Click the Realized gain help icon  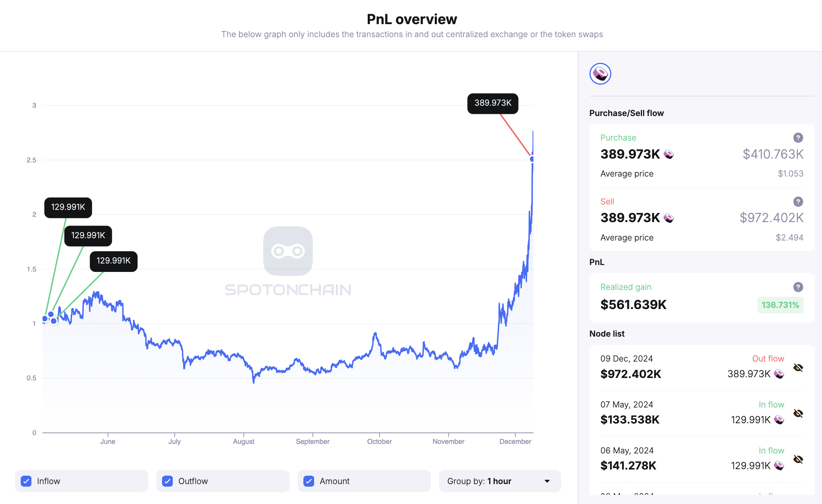[x=798, y=287]
